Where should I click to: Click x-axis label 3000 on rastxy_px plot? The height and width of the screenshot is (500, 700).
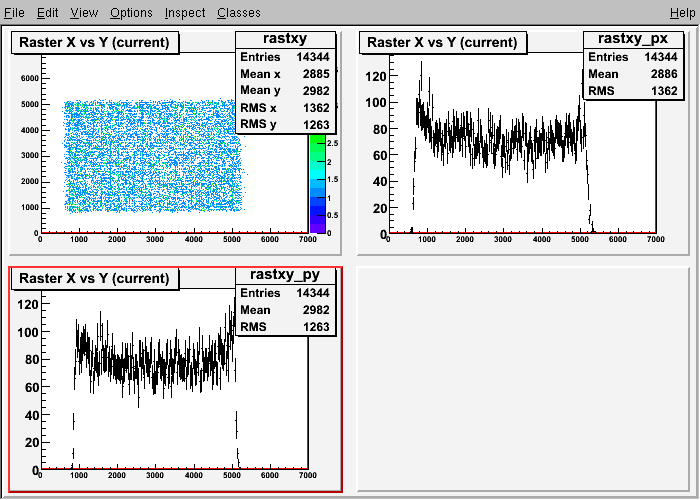pos(503,240)
